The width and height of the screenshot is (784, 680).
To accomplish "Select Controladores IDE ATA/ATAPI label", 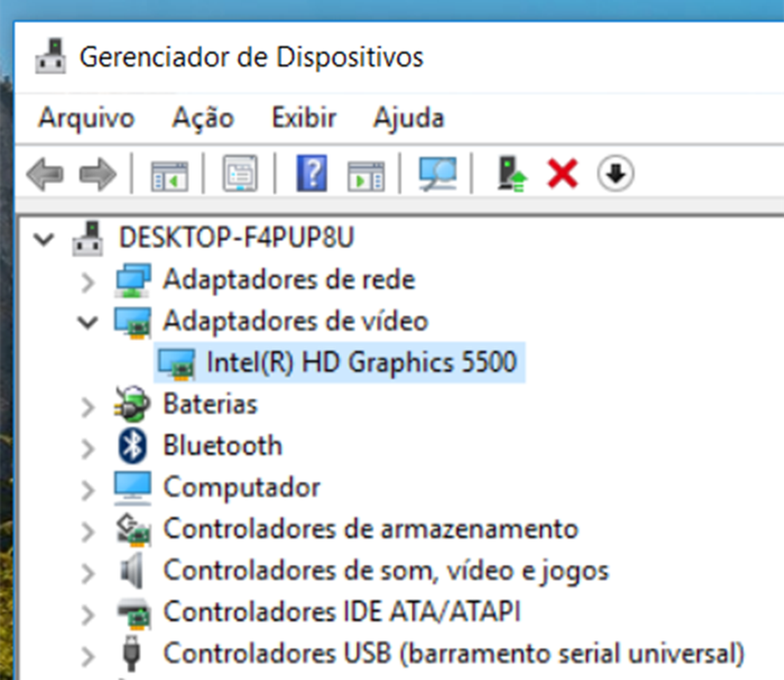I will 342,612.
